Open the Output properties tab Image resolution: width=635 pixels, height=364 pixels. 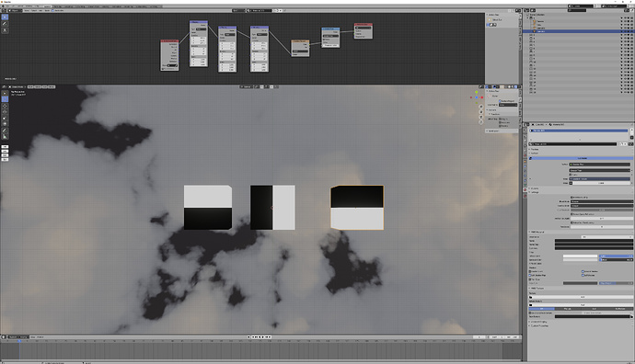tap(525, 142)
